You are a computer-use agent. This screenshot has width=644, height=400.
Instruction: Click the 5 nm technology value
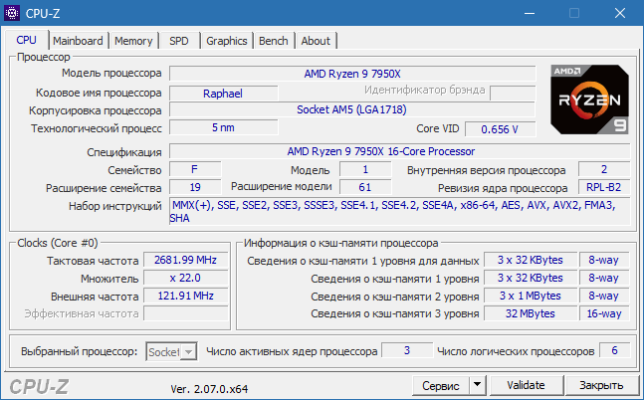[223, 127]
